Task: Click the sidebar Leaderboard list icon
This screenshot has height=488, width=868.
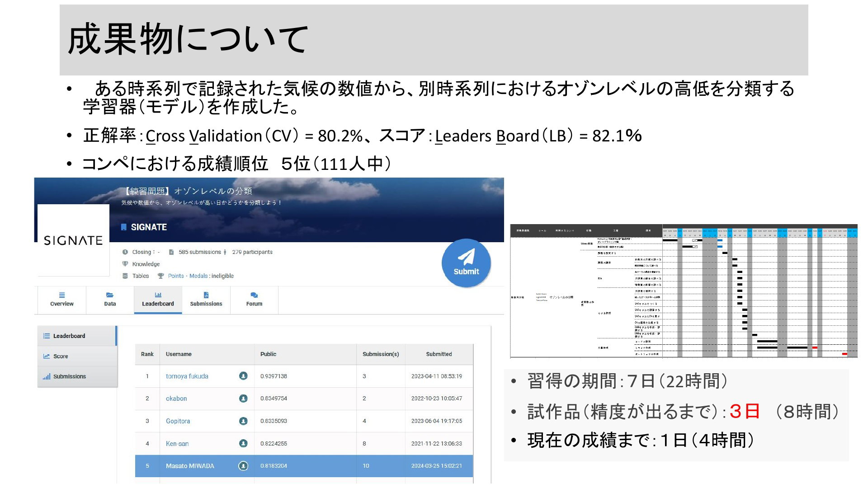Action: click(46, 336)
